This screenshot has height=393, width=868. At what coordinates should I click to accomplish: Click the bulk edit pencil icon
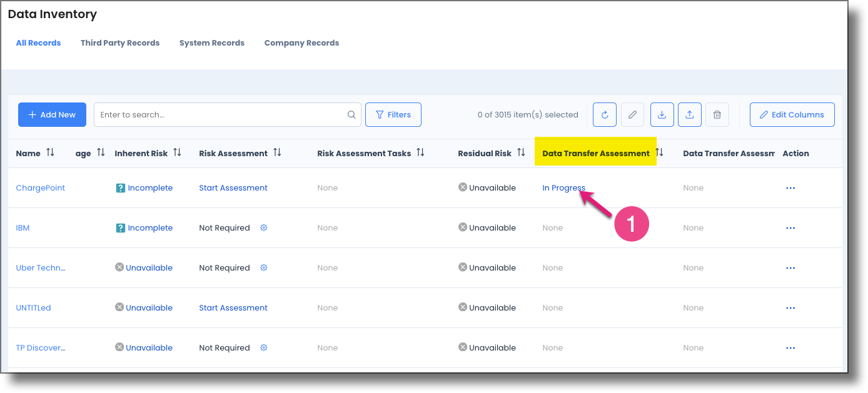(x=632, y=114)
